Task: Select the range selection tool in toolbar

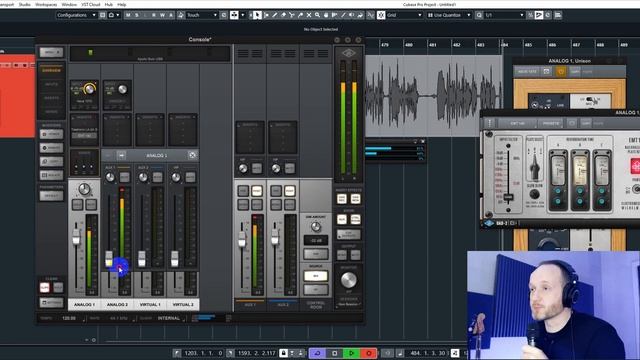Action: tap(266, 15)
